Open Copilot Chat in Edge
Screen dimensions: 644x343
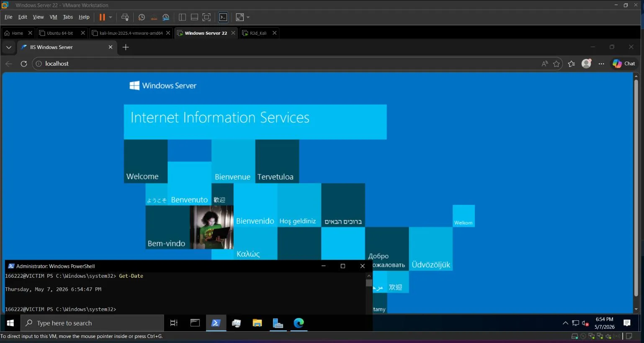pos(624,64)
